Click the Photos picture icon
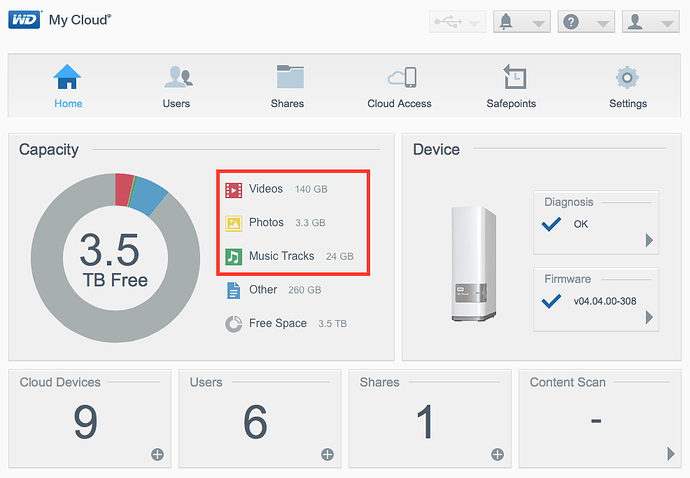The image size is (690, 478). (234, 224)
